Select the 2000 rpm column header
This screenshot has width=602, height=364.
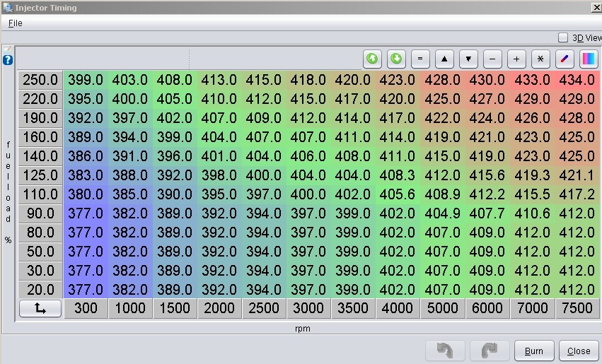pyautogui.click(x=219, y=308)
